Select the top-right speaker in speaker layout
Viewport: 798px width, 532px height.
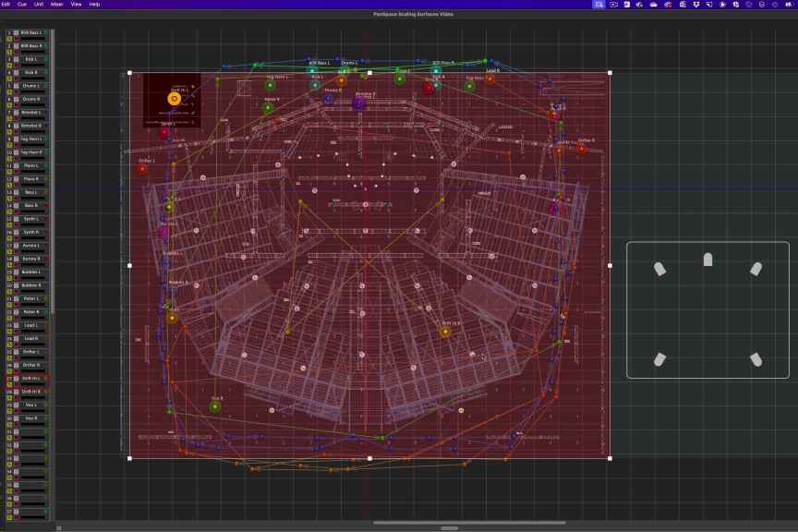coord(756,268)
